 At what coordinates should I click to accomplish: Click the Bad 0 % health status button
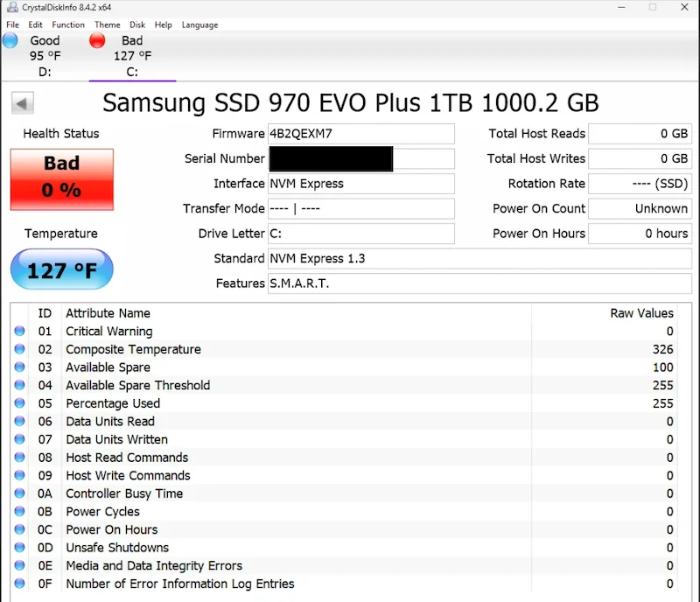tap(62, 179)
